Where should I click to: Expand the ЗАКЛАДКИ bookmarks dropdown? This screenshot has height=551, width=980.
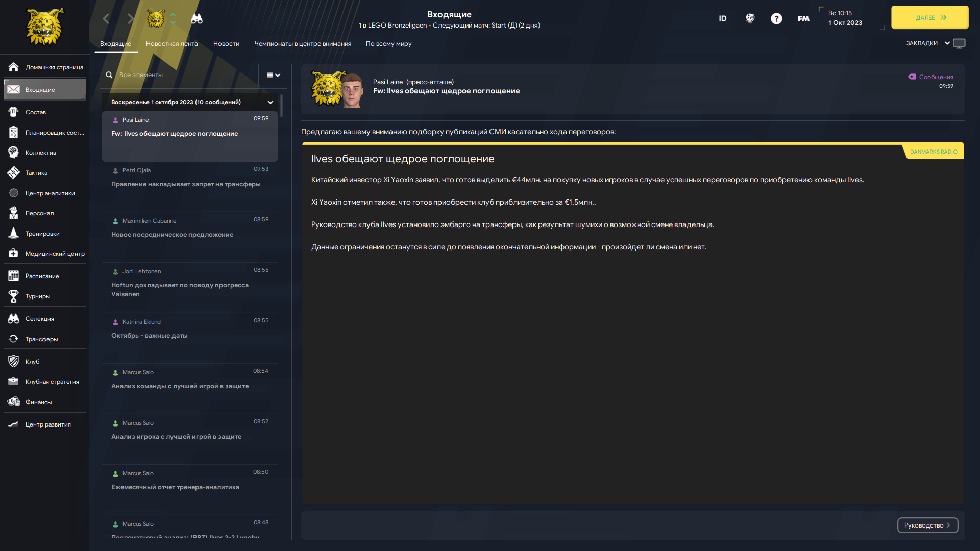pyautogui.click(x=927, y=43)
